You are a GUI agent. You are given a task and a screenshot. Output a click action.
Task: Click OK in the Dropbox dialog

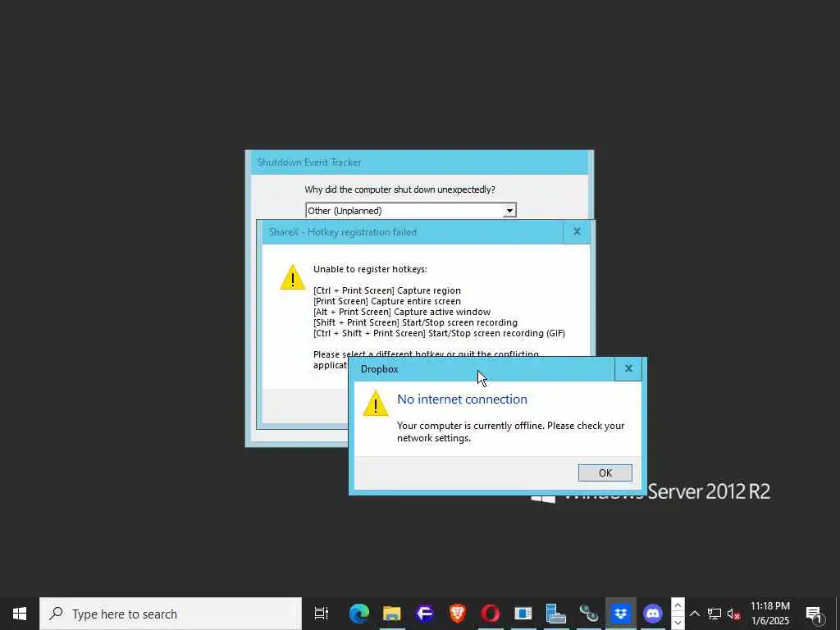[x=605, y=472]
